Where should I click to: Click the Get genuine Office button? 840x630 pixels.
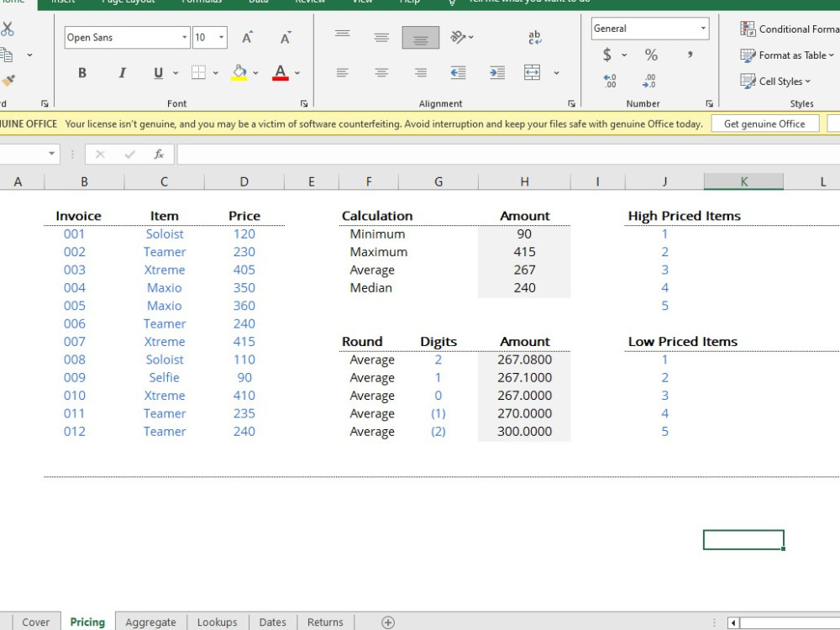point(764,123)
